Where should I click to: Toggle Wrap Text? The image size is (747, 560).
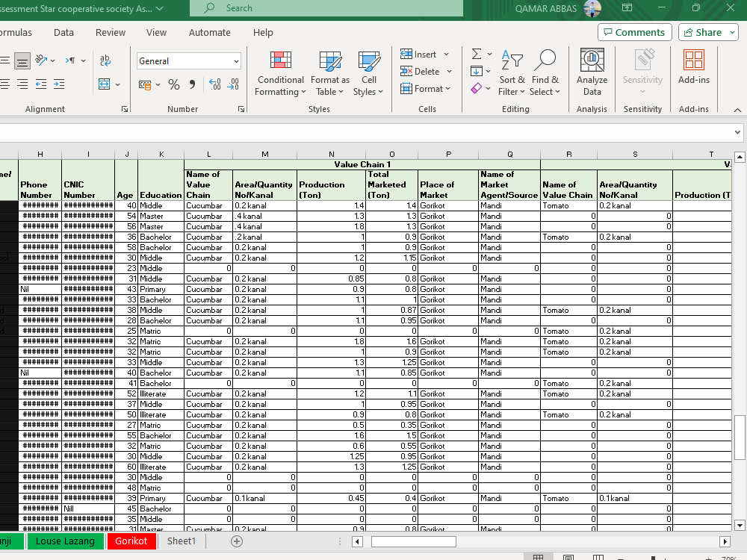(105, 60)
